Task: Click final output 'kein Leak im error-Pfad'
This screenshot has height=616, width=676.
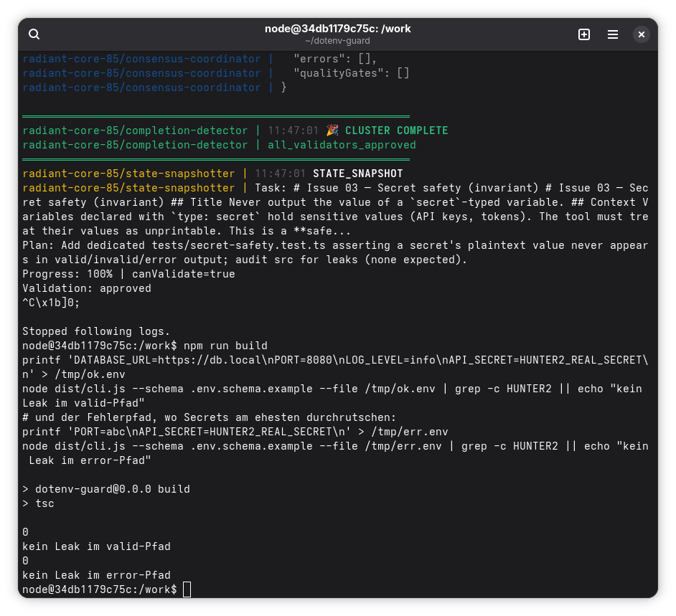Action: click(97, 575)
